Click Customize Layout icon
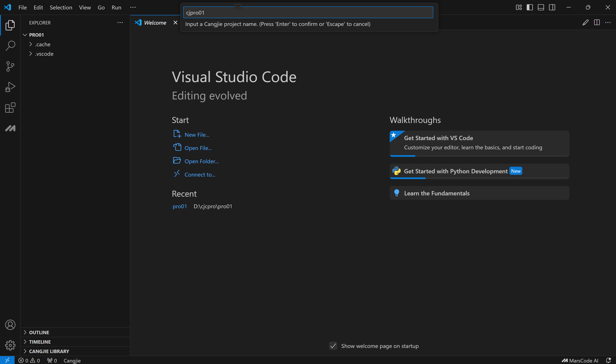The width and height of the screenshot is (616, 364). (x=519, y=7)
